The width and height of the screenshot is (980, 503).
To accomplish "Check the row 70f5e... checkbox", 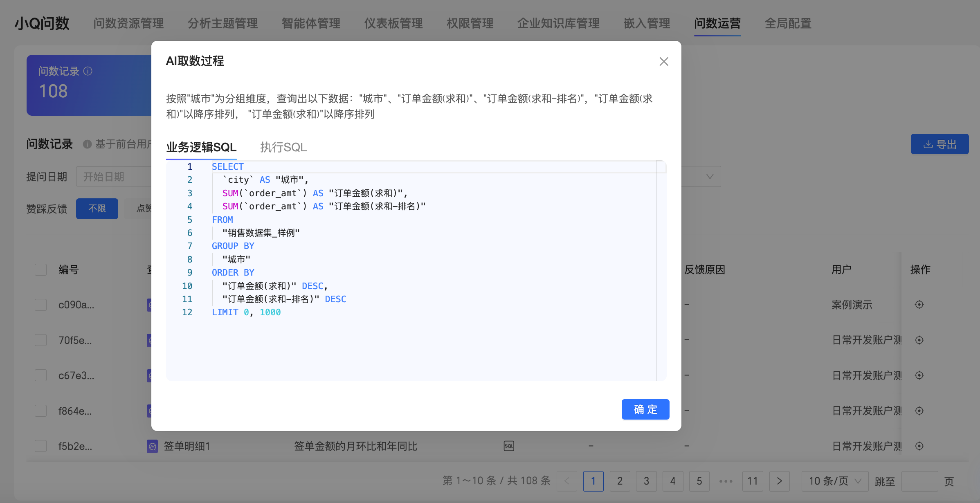I will [40, 340].
